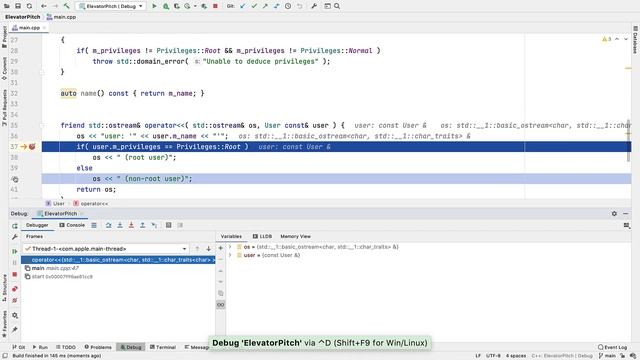Viewport: 640px width, 360px height.
Task: Open the coverage/profile run dropdown arrow
Action: pos(195,6)
